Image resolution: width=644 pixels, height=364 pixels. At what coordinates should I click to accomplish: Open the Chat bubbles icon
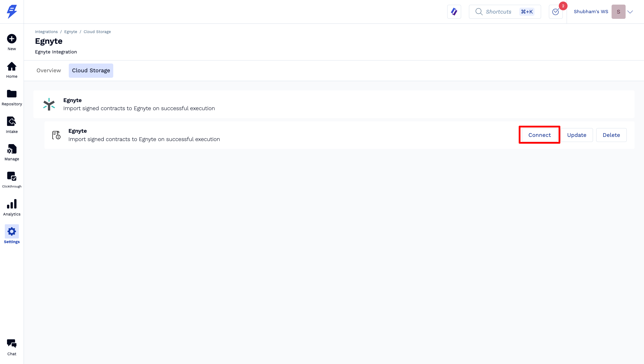tap(12, 343)
